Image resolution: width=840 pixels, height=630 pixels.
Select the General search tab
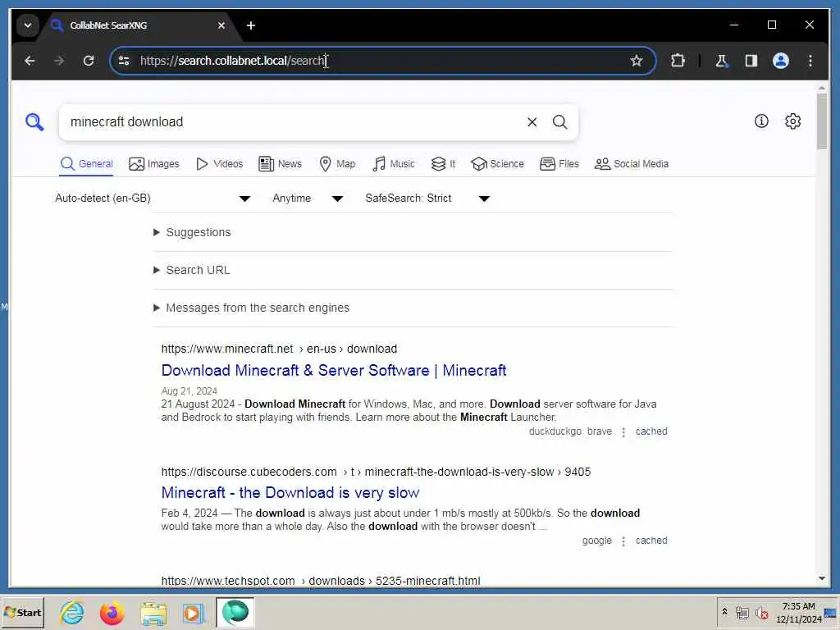pos(86,164)
